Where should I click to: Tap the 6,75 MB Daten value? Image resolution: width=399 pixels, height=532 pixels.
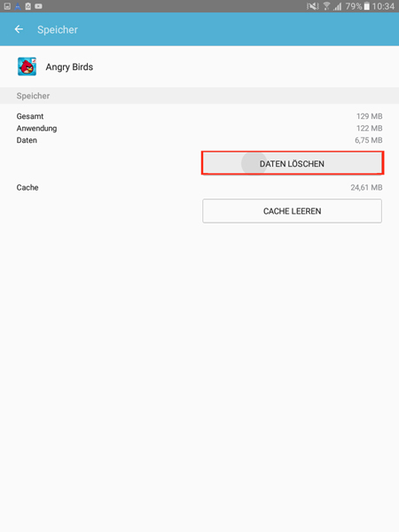[369, 140]
